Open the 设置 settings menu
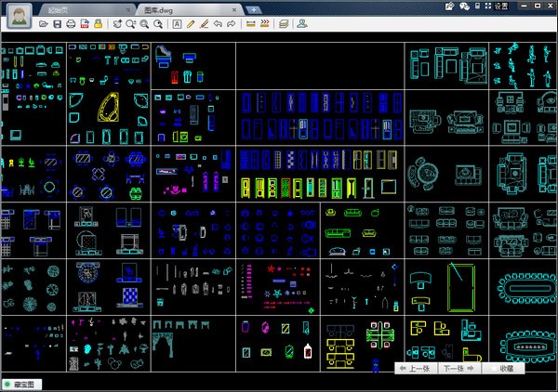Viewport: 558px width, 392px height. coord(501,7)
